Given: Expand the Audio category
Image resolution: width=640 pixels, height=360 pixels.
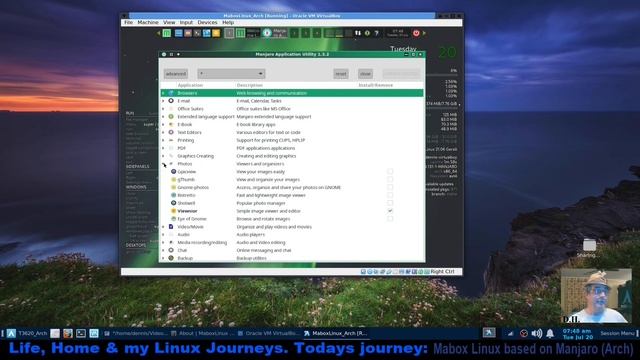Looking at the screenshot, I should click(163, 235).
